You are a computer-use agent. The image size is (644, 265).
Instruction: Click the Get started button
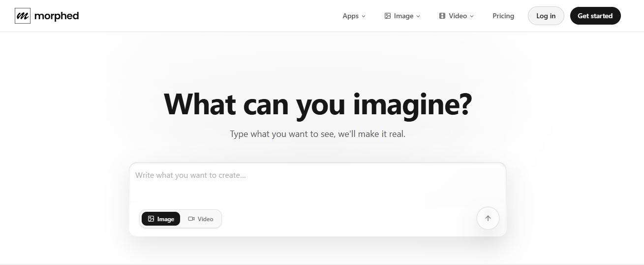(x=595, y=16)
